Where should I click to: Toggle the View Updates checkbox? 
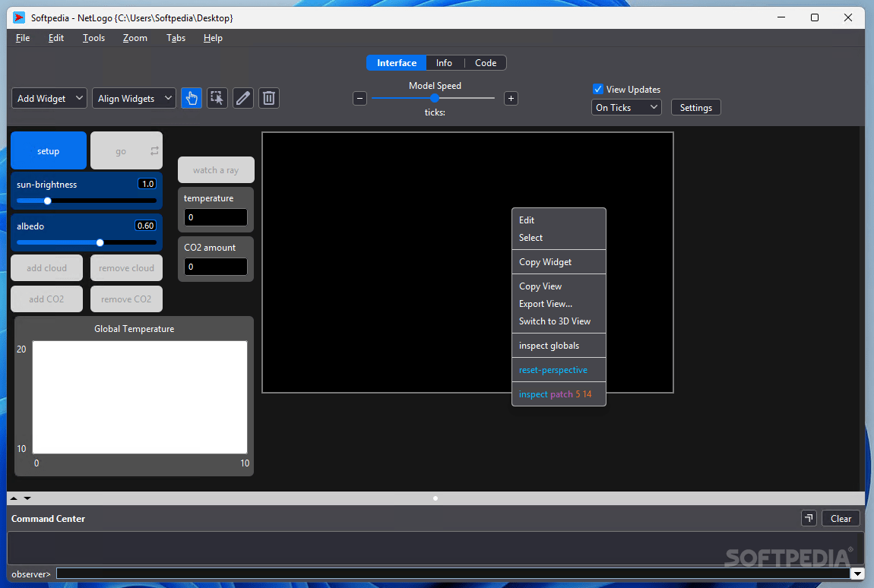(x=598, y=89)
